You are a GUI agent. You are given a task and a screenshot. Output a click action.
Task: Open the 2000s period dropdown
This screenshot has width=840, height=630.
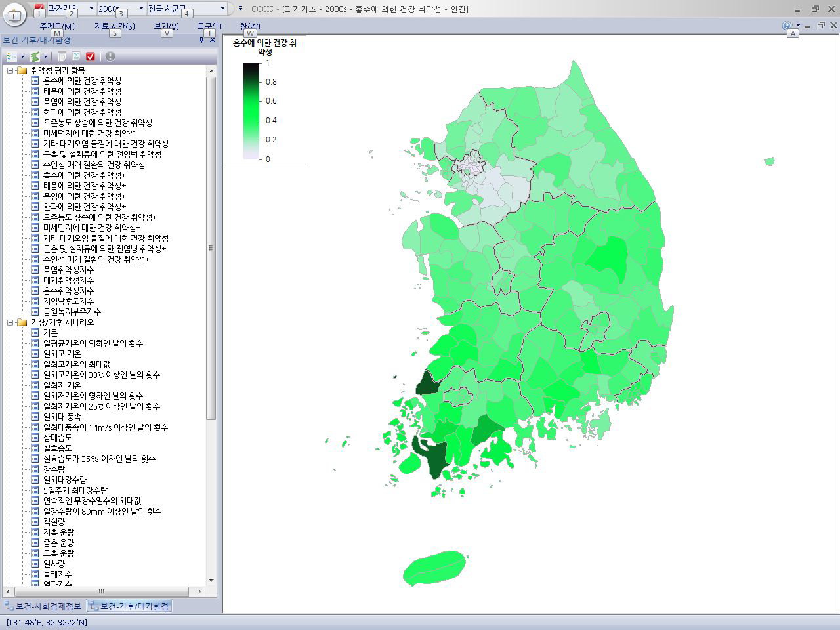(141, 9)
